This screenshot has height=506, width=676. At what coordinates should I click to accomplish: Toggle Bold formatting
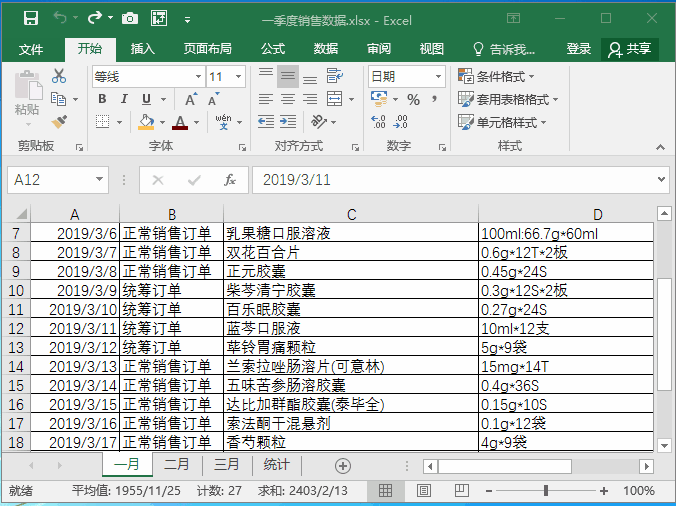tap(102, 99)
